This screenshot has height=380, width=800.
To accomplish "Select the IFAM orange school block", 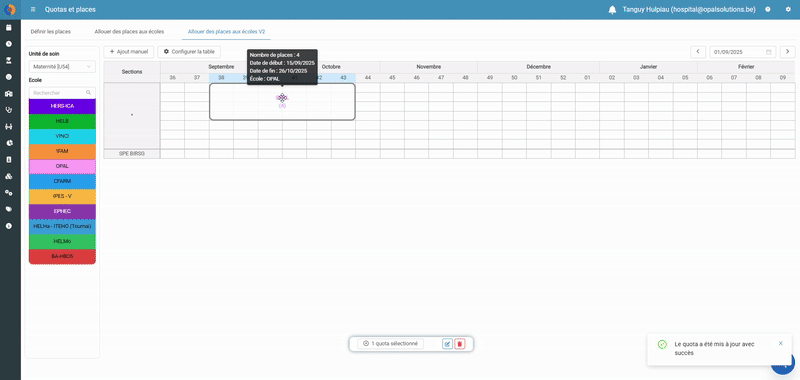I will tap(62, 151).
